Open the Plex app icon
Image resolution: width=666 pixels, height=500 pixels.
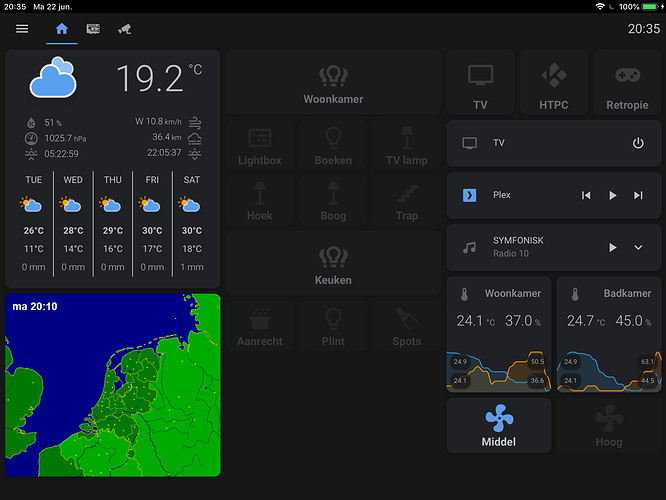point(469,195)
